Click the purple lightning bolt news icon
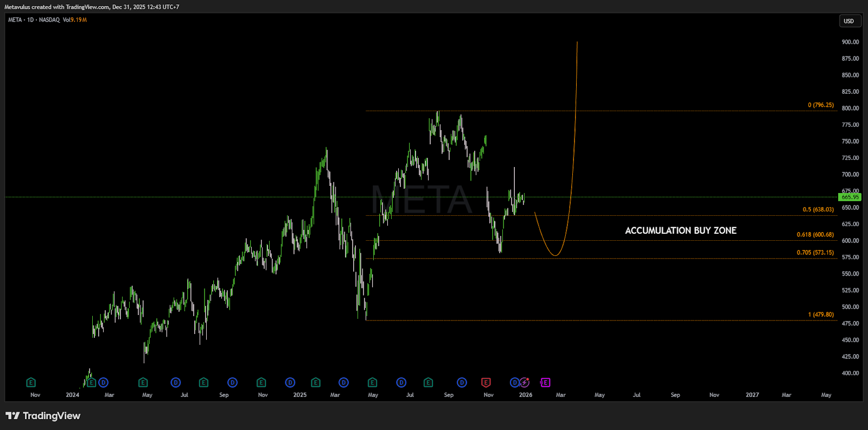Viewport: 868px width, 430px height. click(x=524, y=382)
